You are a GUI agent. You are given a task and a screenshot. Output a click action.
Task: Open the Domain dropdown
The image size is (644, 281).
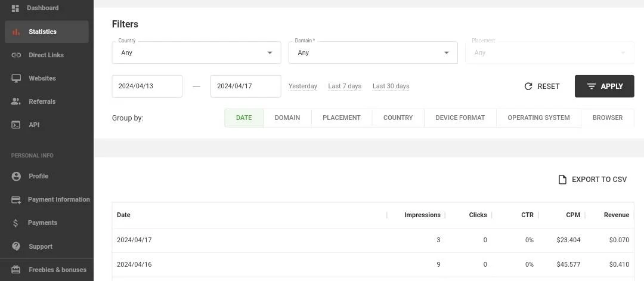pyautogui.click(x=373, y=53)
